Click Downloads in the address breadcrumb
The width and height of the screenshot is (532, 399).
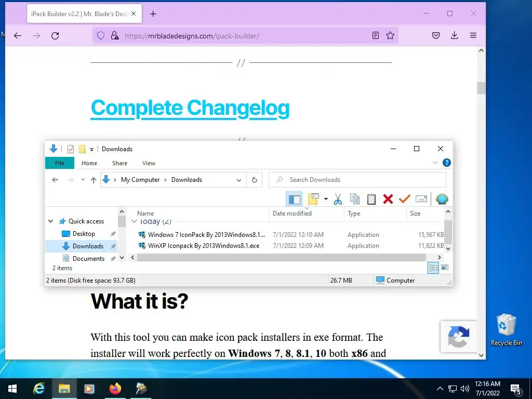tap(187, 180)
